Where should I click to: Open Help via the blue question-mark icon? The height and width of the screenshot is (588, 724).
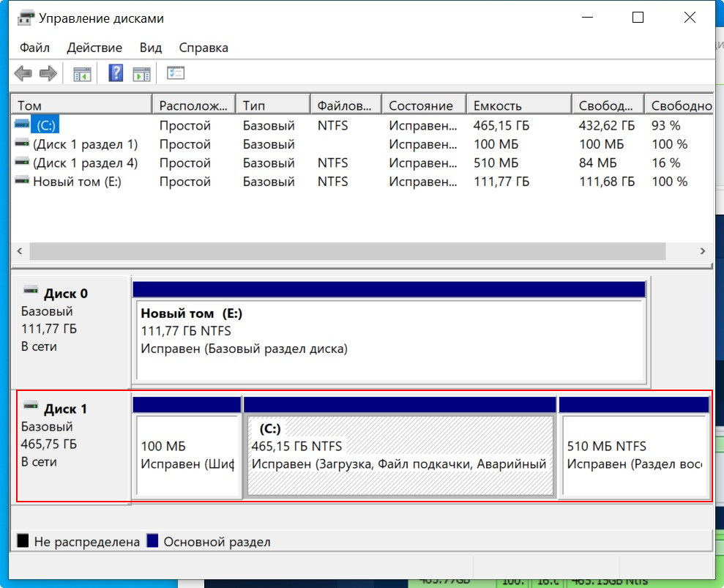[x=116, y=73]
